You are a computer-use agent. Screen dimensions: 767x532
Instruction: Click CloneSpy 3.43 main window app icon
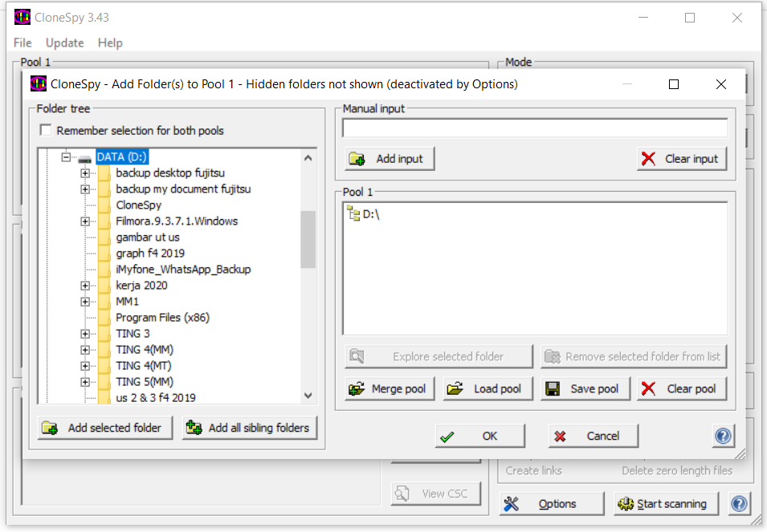(22, 18)
